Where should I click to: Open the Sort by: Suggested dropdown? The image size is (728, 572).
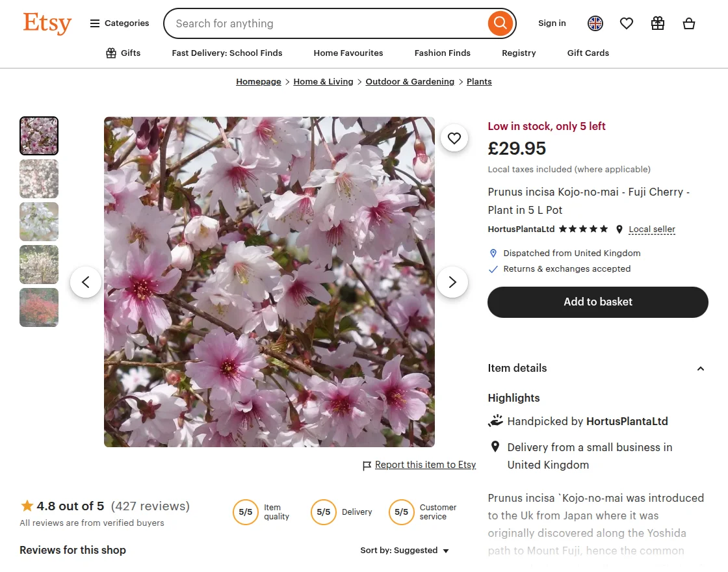(x=405, y=551)
